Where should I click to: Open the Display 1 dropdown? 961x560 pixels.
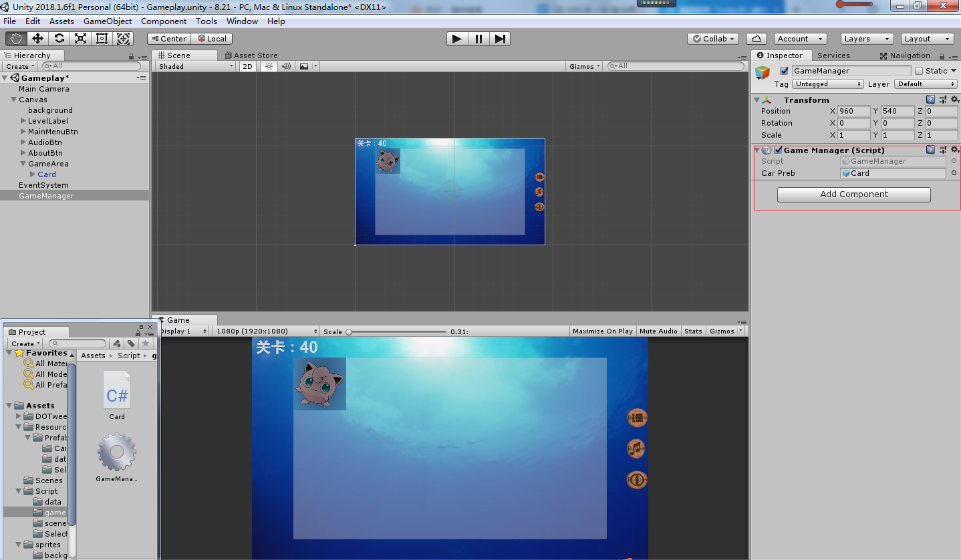point(184,331)
